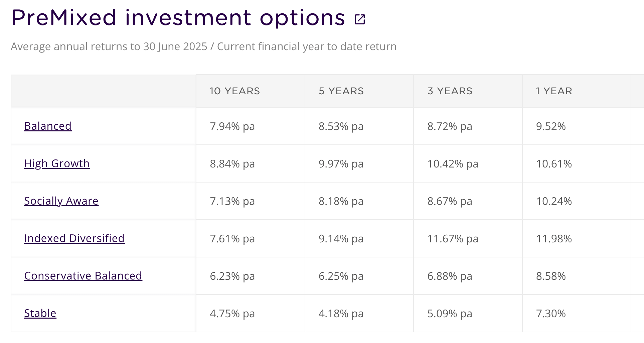Click Balanced 10-year return 7.94% pa

[x=232, y=126]
